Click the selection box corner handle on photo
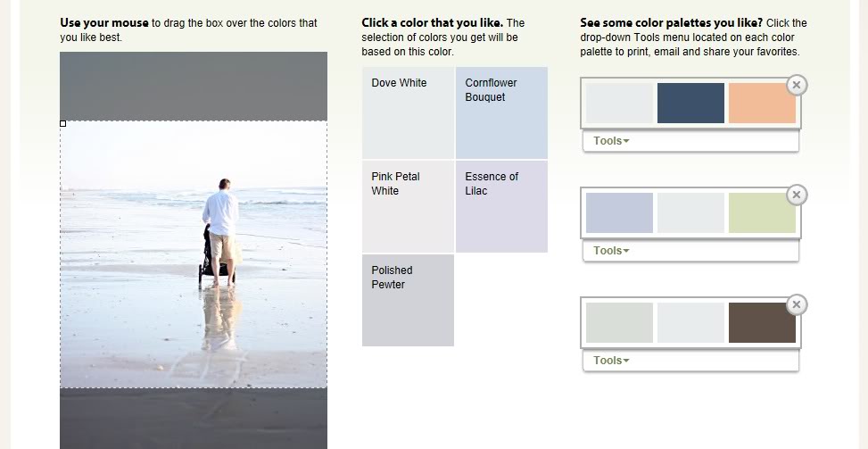The image size is (868, 449). tap(63, 124)
